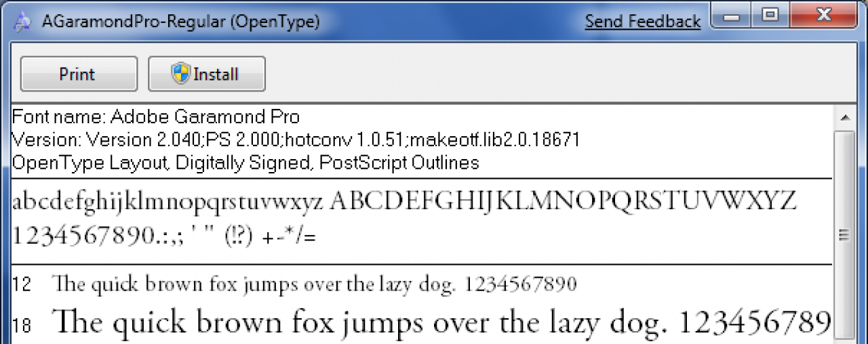Maximize the font viewer window
Screen dimensions: 868x344
pyautogui.click(x=768, y=15)
